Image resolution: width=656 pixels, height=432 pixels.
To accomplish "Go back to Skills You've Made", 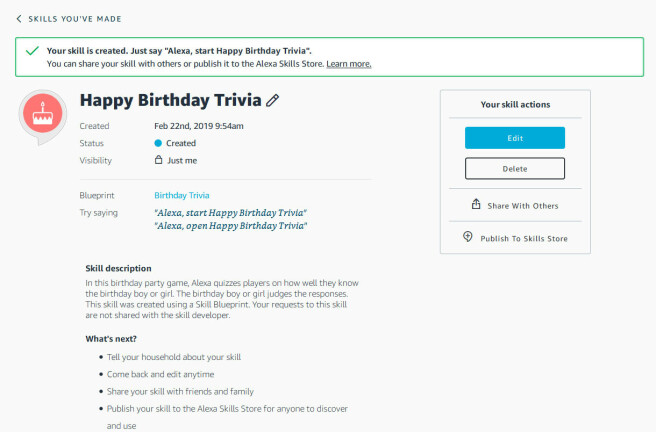I will 75,19.
